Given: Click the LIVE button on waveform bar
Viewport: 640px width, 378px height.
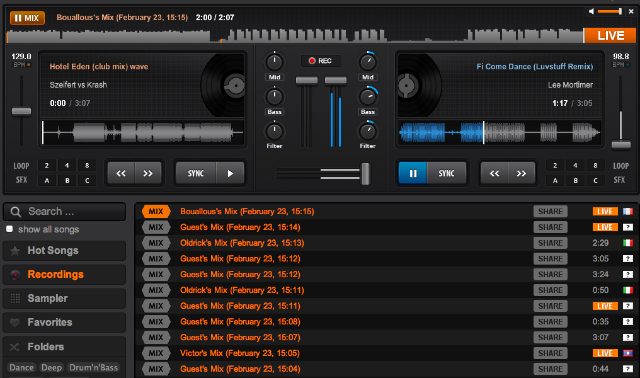Looking at the screenshot, I should coord(610,36).
